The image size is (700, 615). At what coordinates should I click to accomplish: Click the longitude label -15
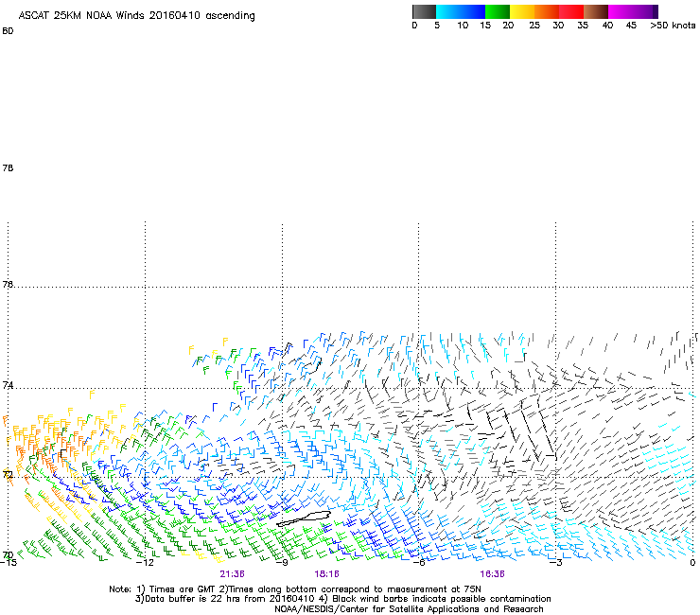pos(8,563)
